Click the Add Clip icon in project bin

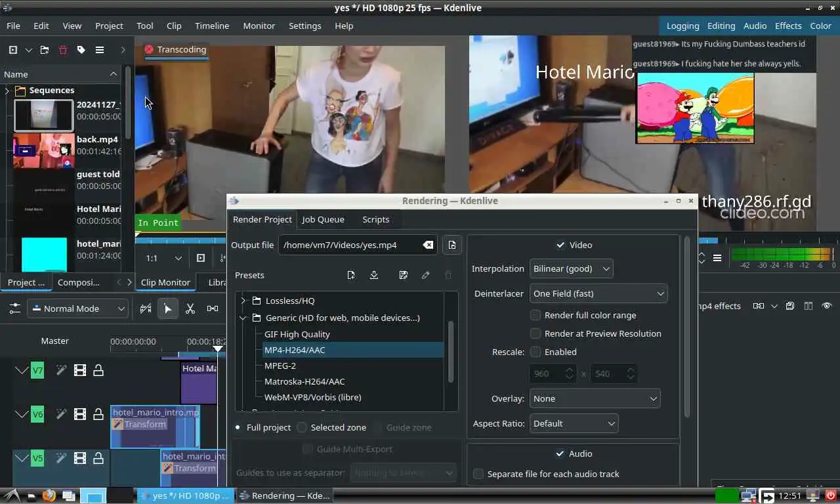coord(13,50)
